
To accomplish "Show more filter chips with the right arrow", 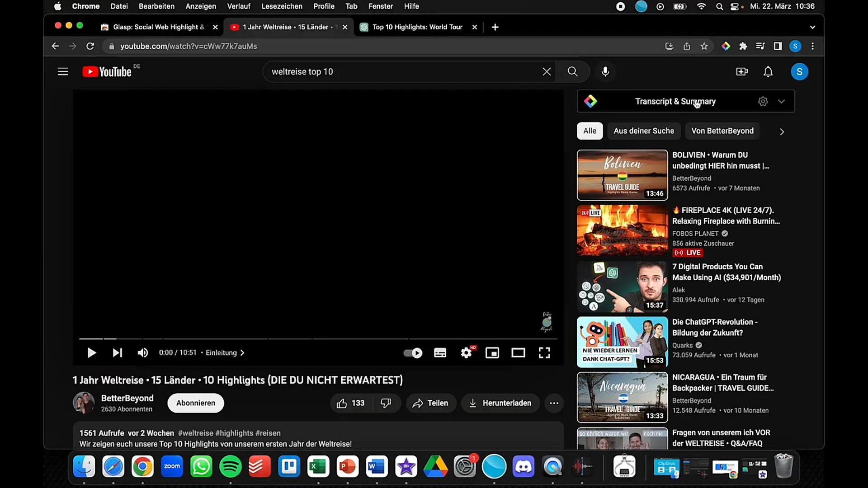I will point(782,131).
